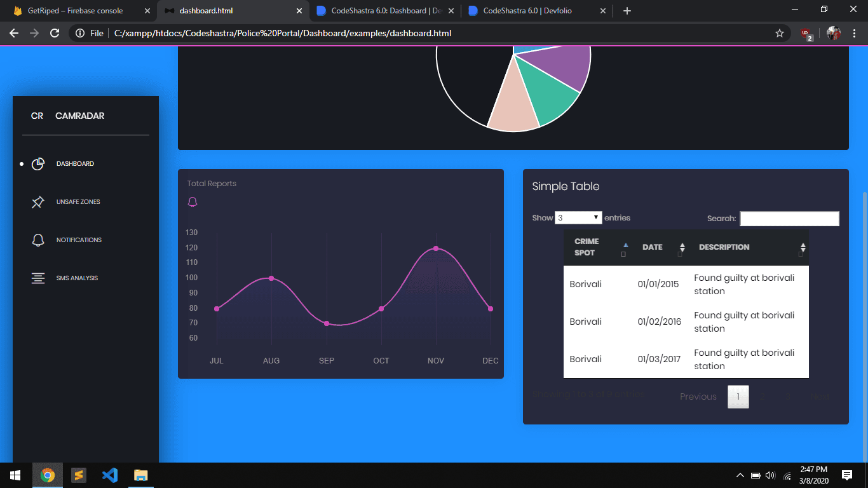This screenshot has height=488, width=868.
Task: Open the Windows Start menu
Action: click(x=15, y=475)
